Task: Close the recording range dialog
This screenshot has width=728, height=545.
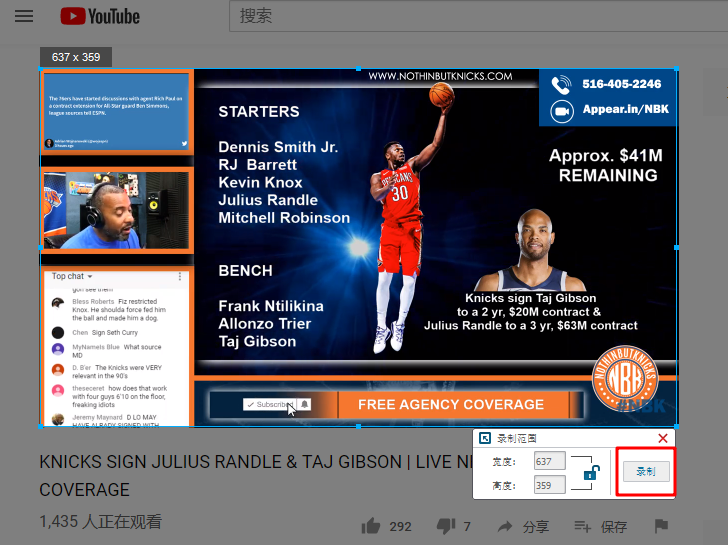Action: tap(663, 438)
